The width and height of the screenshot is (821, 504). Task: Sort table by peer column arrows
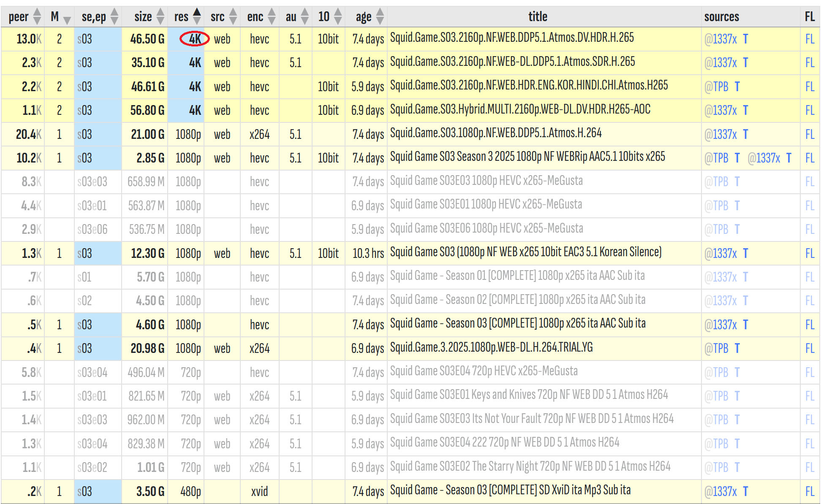coord(37,16)
